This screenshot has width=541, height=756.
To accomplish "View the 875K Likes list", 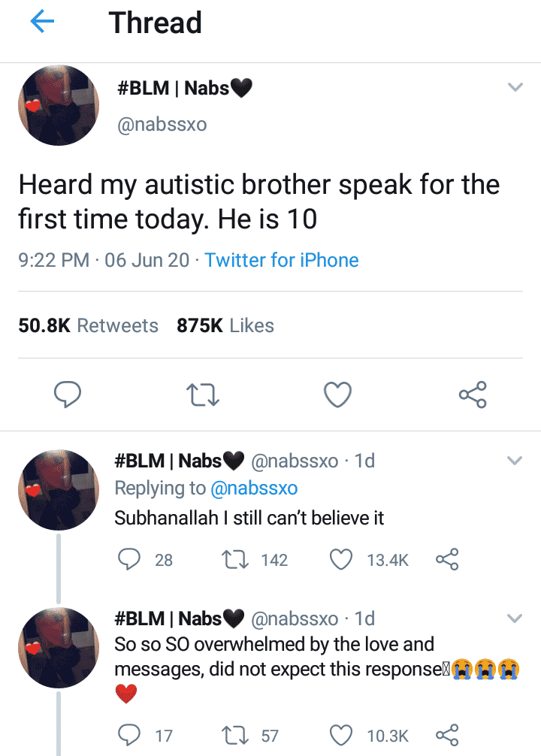I will (225, 325).
